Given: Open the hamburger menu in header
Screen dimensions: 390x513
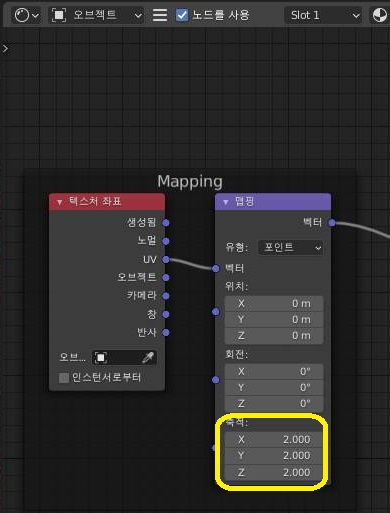Looking at the screenshot, I should click(160, 15).
